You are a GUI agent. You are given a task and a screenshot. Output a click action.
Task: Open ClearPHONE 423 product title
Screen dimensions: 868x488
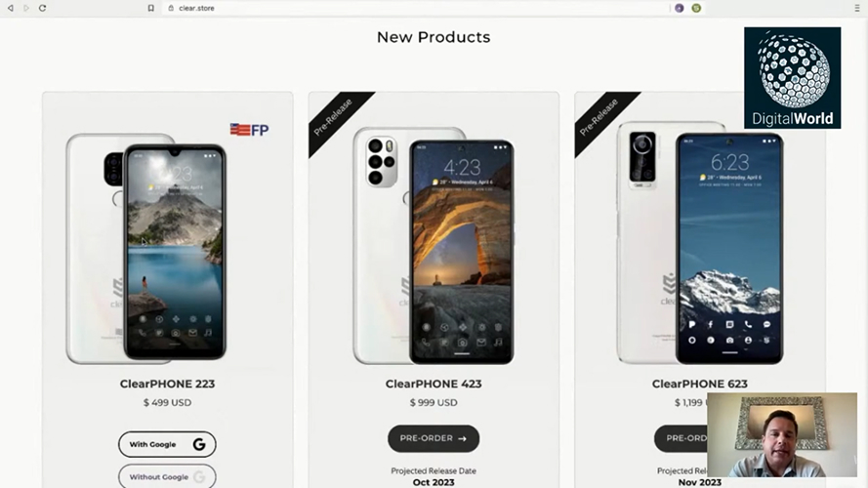[434, 384]
